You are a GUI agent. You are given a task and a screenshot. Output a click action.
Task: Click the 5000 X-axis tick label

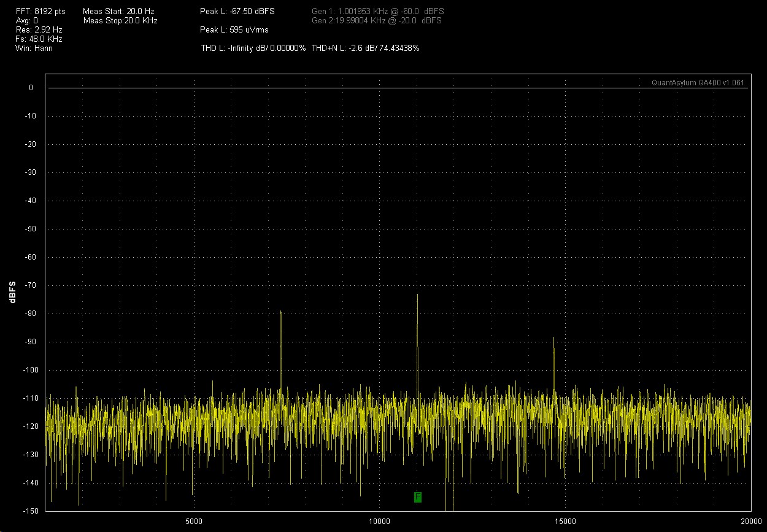click(x=194, y=521)
